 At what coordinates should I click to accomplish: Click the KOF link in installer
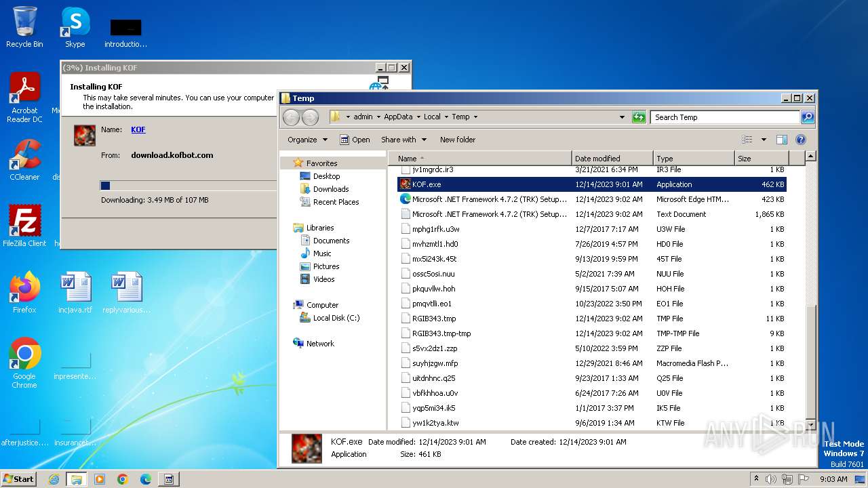click(x=138, y=129)
